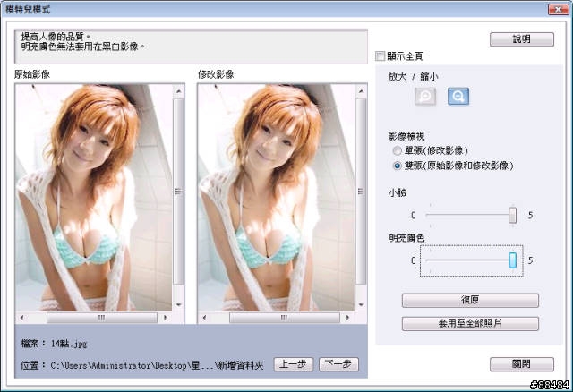This screenshot has width=573, height=392.
Task: Click left arrow of modified image horizontal scrollbar
Action: [204, 318]
